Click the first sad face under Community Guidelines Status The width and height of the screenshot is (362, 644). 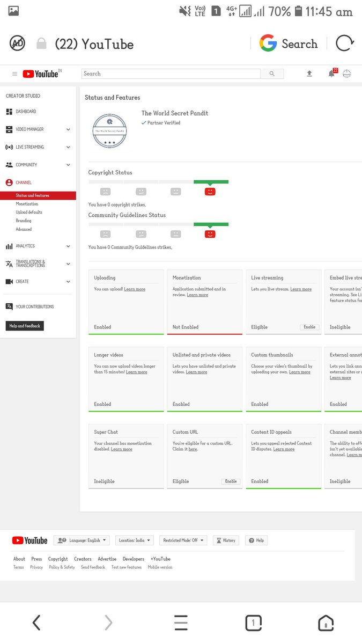(106, 234)
